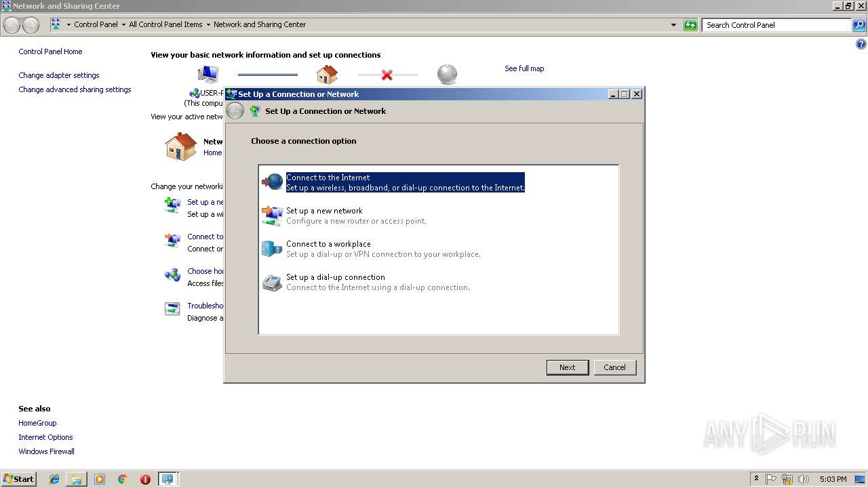Click inside the Search Control Panel field
The height and width of the screenshot is (488, 868).
(777, 25)
